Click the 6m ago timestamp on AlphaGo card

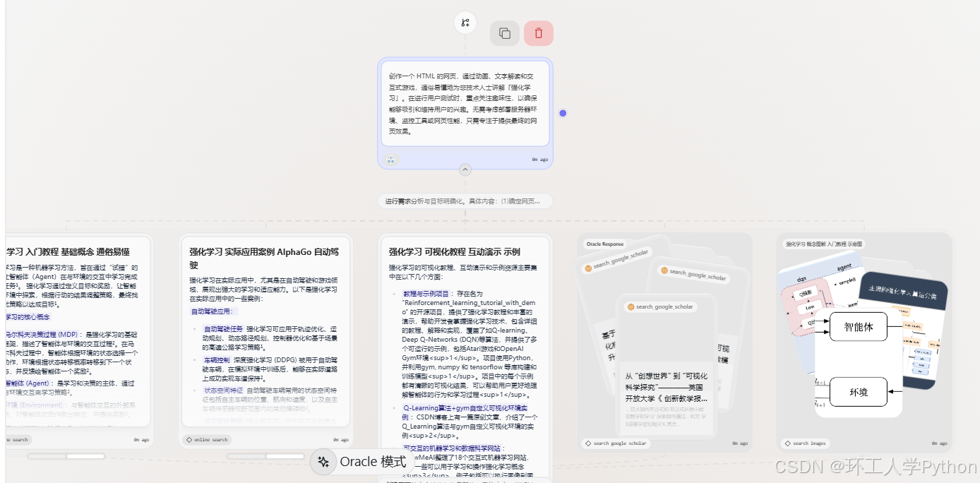click(x=341, y=439)
